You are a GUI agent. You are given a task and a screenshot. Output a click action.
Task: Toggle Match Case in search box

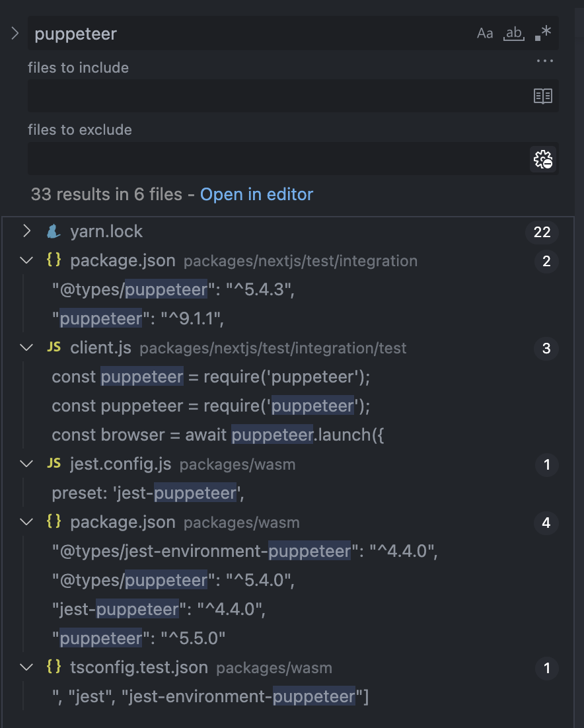pos(485,34)
